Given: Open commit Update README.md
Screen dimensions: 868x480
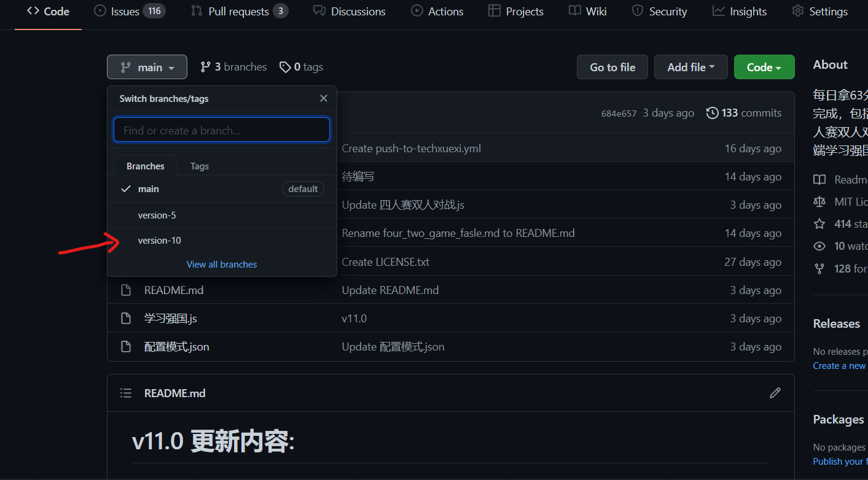Looking at the screenshot, I should 390,290.
